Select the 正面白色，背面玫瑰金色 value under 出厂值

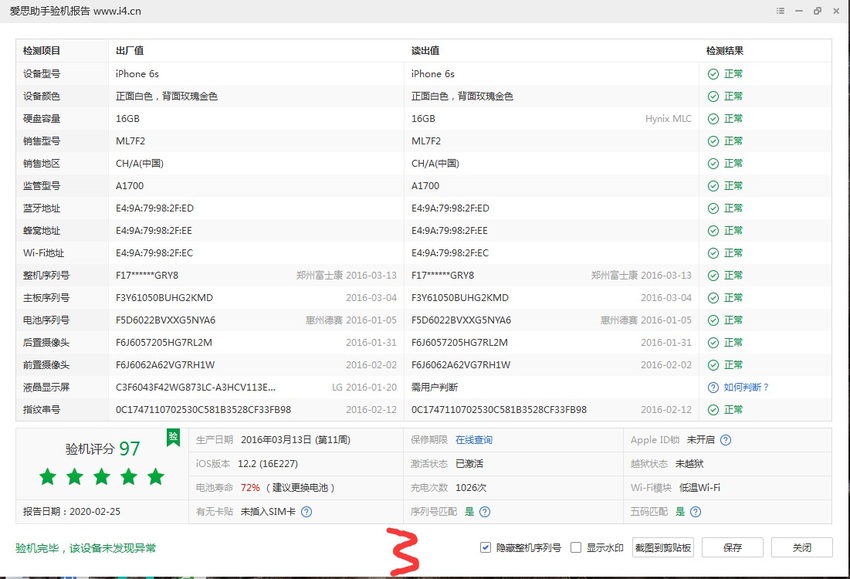click(x=166, y=96)
